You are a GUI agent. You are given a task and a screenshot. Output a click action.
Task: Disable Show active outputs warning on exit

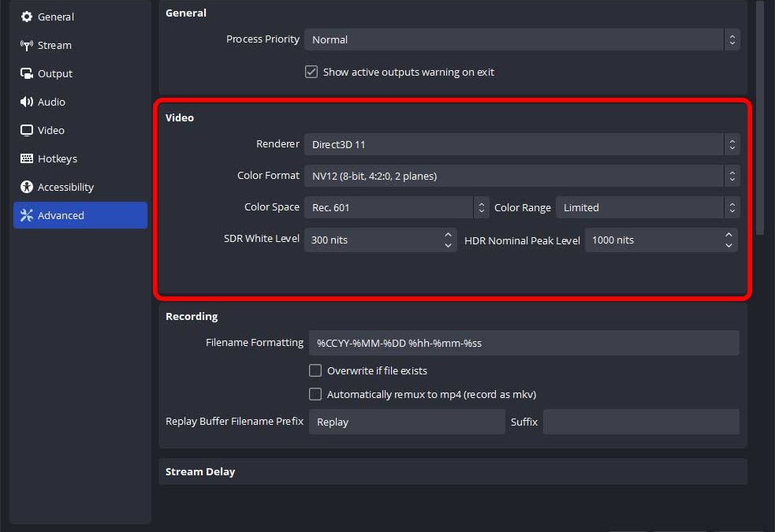click(x=311, y=72)
